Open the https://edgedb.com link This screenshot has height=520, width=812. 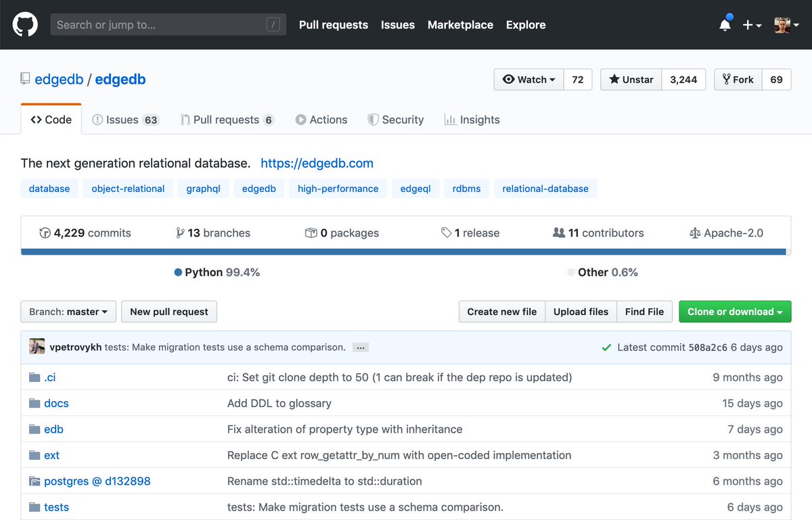coord(317,163)
